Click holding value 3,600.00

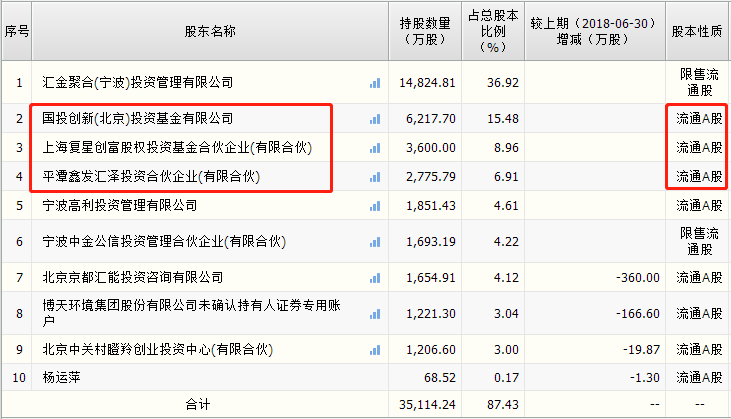coord(431,148)
